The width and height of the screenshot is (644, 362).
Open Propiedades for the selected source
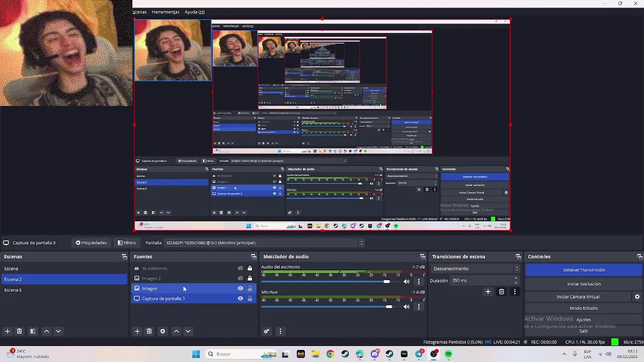[91, 243]
